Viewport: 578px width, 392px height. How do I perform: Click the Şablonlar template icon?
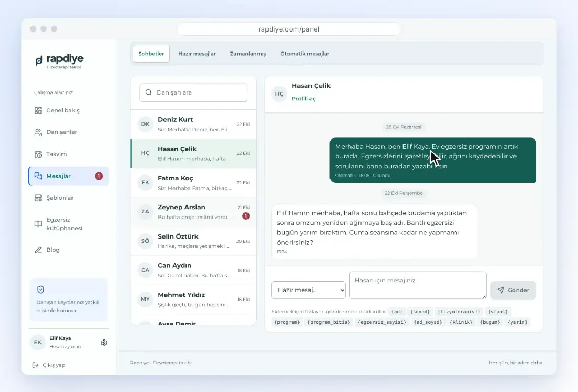click(x=38, y=198)
